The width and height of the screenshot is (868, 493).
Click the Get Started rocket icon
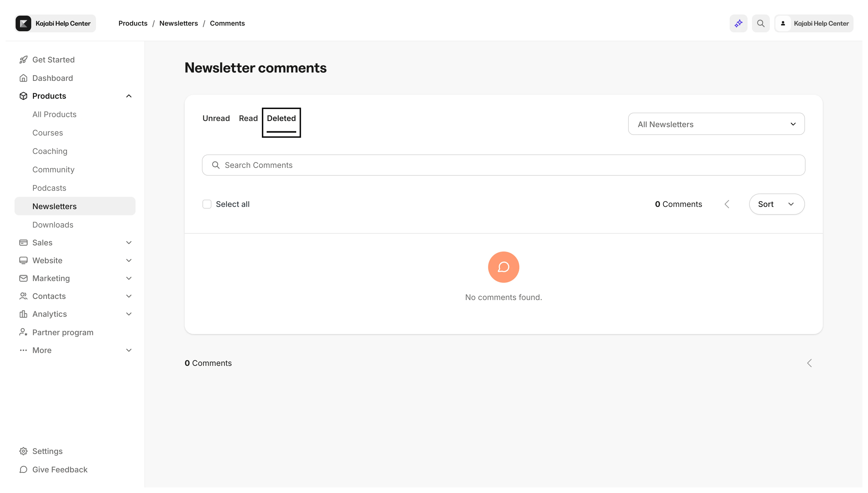click(23, 59)
